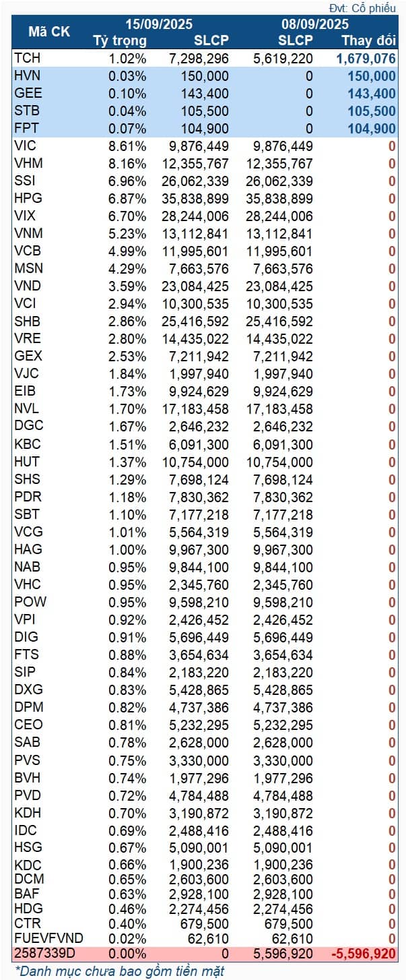Click the HPG share count 35,838,899
This screenshot has height=980, width=406.
(x=195, y=198)
